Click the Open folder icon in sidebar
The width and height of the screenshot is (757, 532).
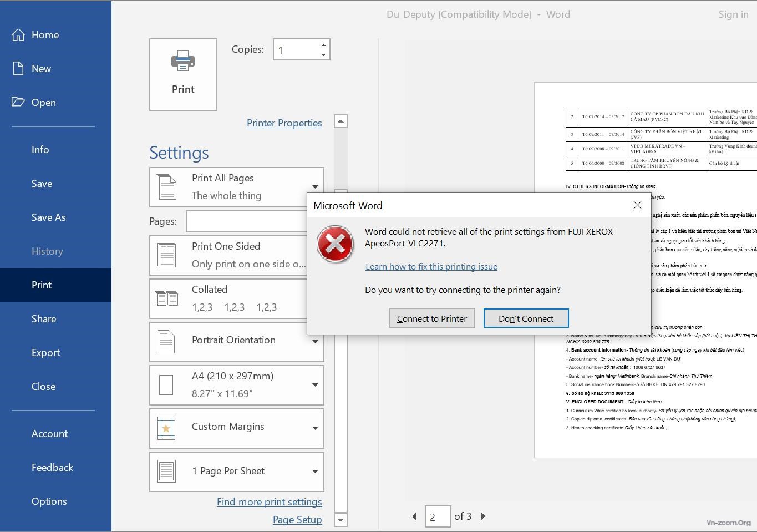click(x=18, y=103)
